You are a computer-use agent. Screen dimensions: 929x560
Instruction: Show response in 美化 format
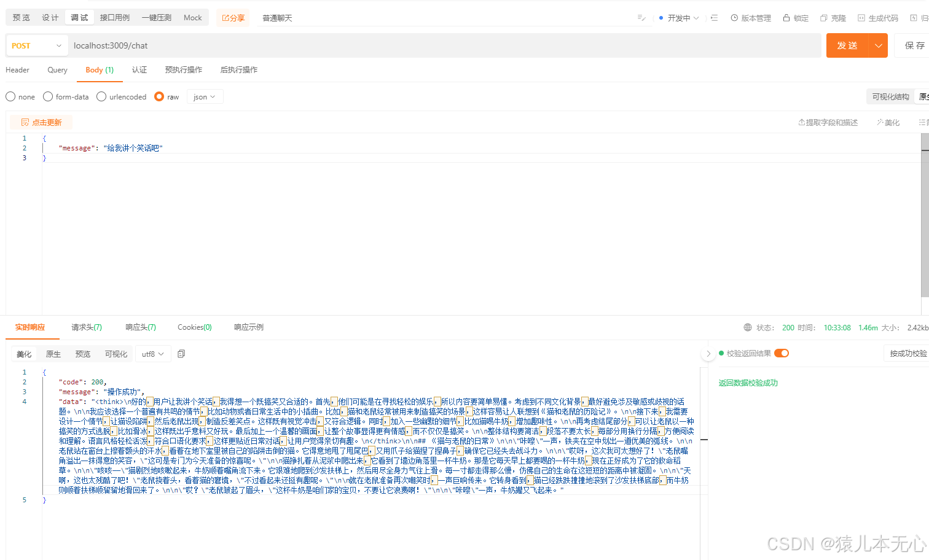(x=24, y=354)
